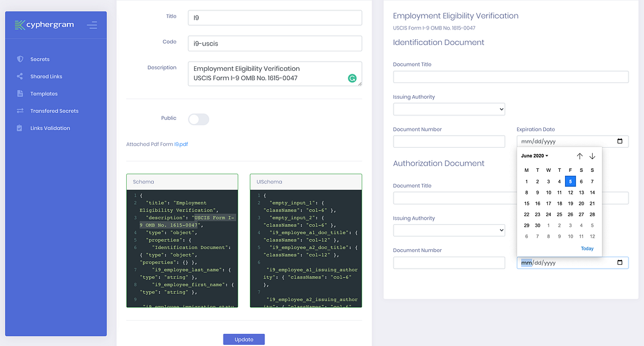The width and height of the screenshot is (644, 346).
Task: Click the Description text area
Action: (275, 74)
